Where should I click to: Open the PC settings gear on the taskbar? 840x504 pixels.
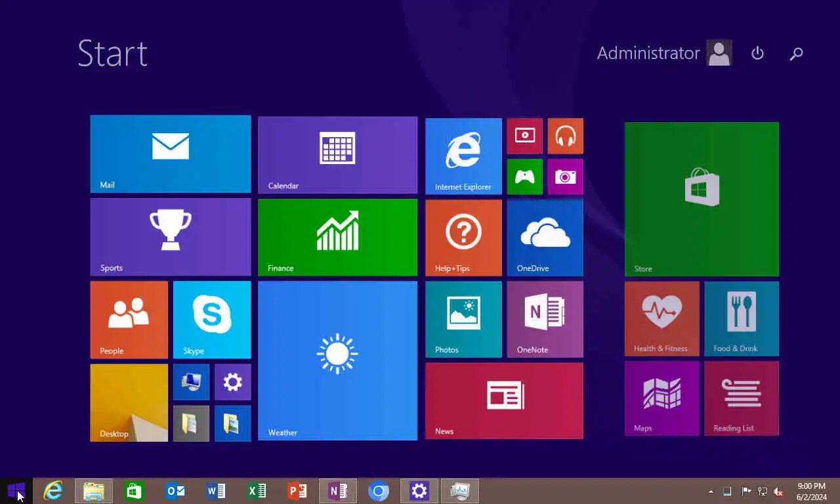(x=419, y=491)
